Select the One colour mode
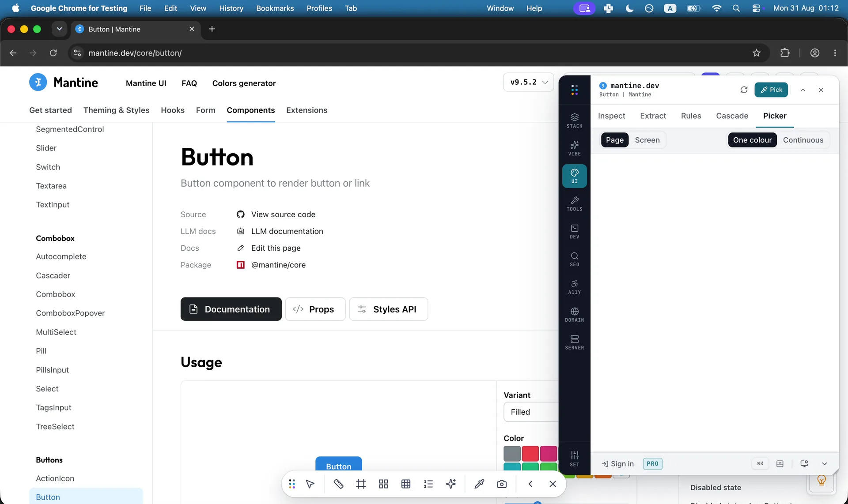 coord(752,140)
